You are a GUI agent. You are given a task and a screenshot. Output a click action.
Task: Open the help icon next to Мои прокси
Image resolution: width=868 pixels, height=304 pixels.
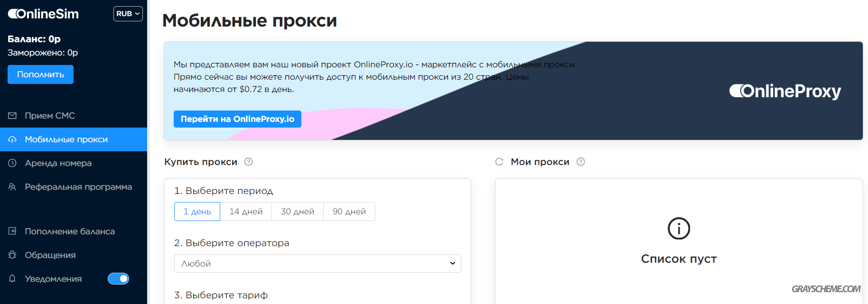(581, 162)
